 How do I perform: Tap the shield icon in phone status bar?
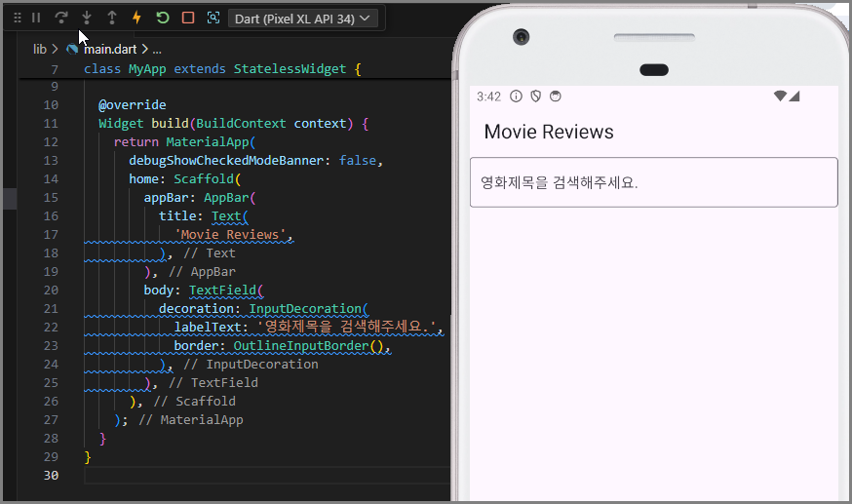tap(536, 97)
